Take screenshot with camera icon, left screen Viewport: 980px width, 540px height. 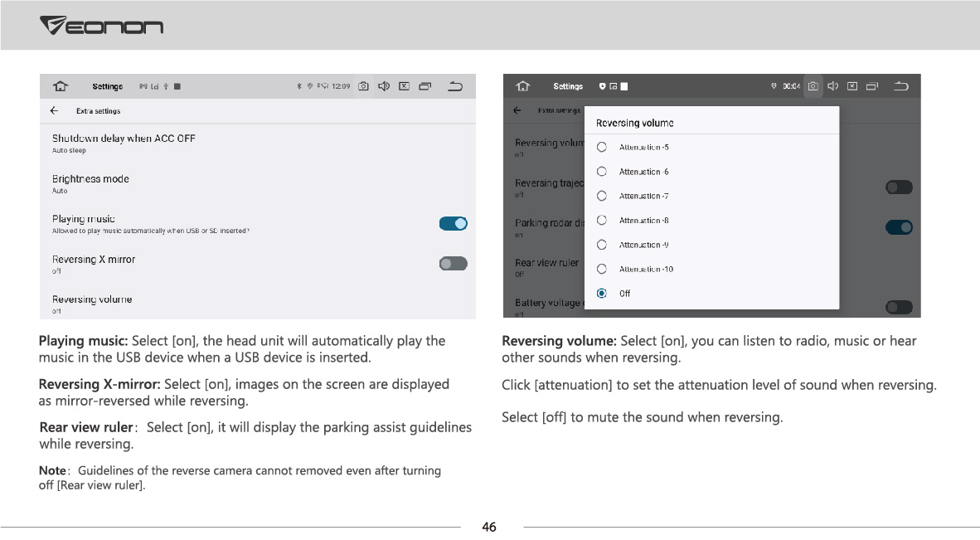coord(363,86)
